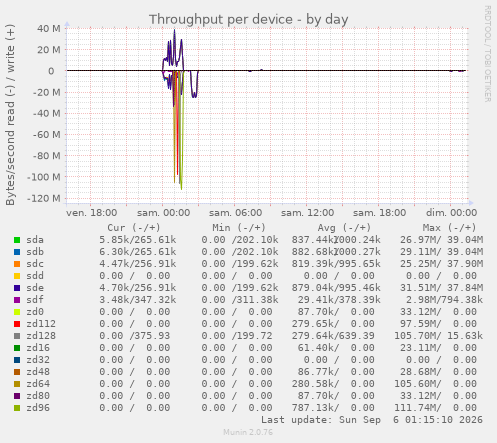Select the sda device label
This screenshot has height=443, width=497.
(x=35, y=240)
